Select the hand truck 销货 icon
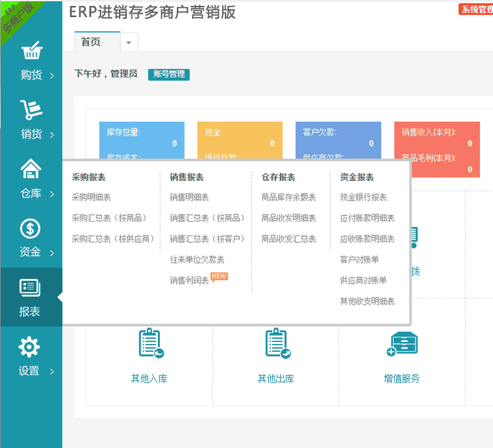Screen dimensions: 493x448 [x=31, y=110]
